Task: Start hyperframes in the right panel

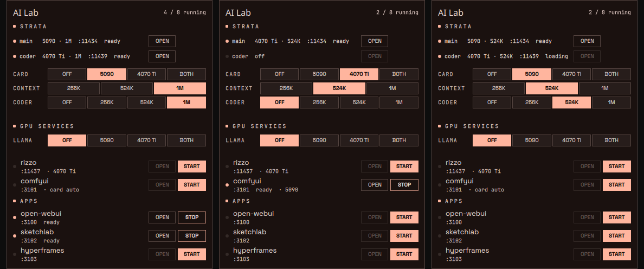Action: pos(617,254)
